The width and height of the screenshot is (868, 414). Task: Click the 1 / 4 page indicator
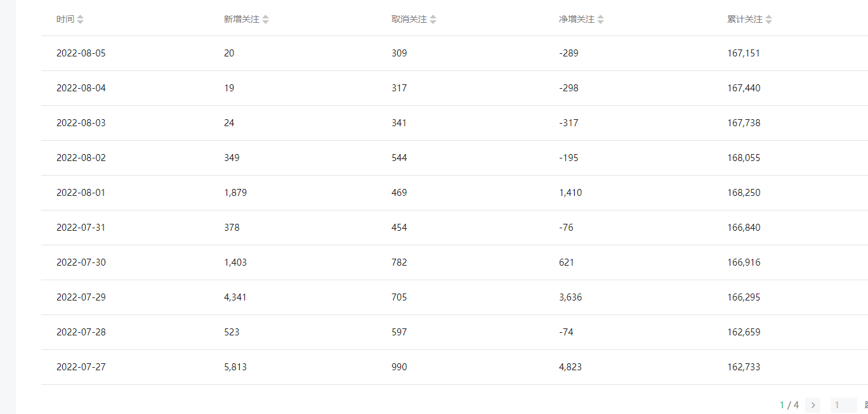tap(789, 405)
